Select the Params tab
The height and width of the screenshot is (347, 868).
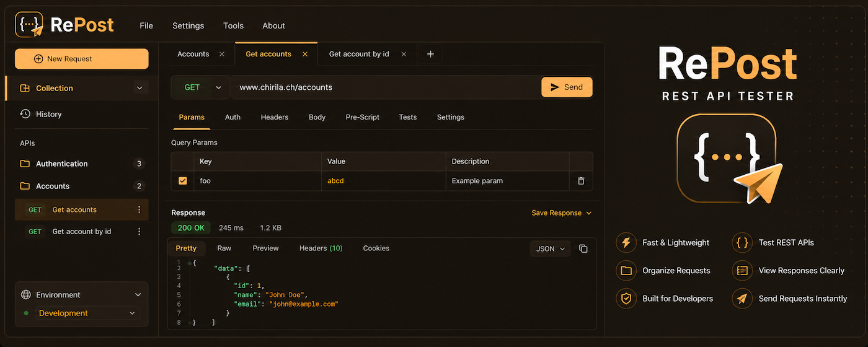pyautogui.click(x=192, y=117)
